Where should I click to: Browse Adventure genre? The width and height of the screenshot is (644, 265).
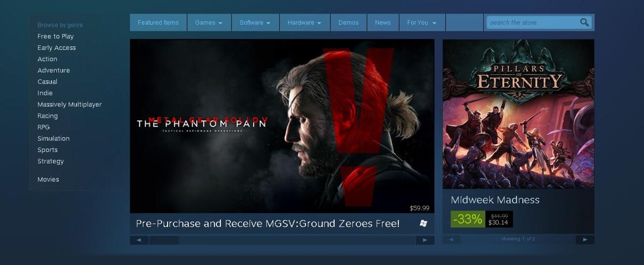[x=53, y=70]
